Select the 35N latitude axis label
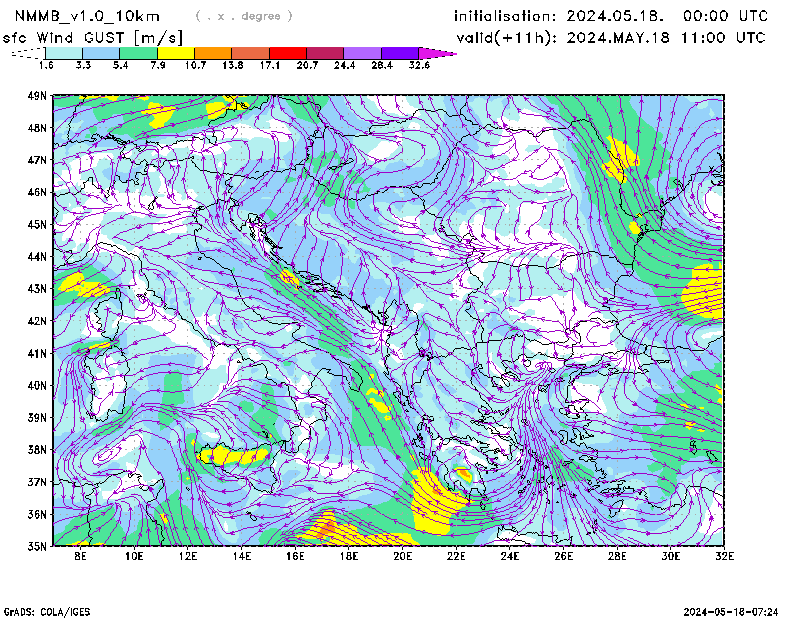 pos(37,546)
